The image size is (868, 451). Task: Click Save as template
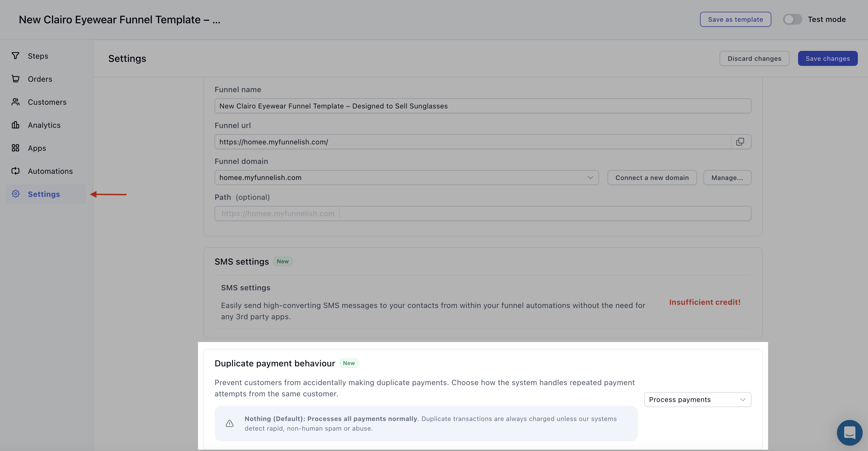(735, 20)
